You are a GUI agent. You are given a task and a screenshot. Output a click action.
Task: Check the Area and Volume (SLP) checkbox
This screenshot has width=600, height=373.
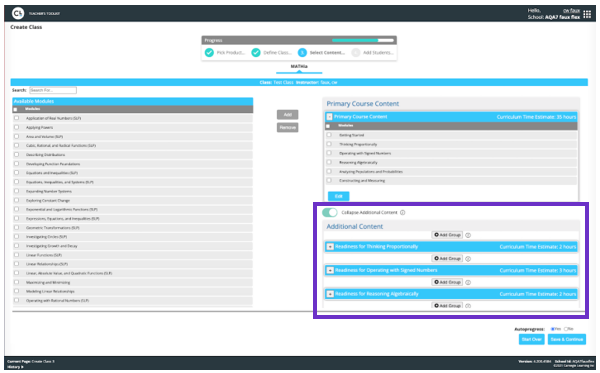16,136
